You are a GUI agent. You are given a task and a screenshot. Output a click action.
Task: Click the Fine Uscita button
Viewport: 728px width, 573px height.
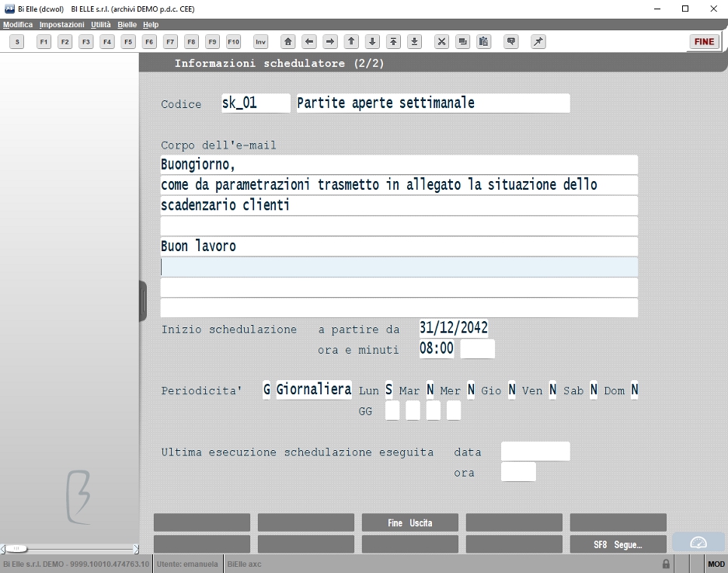410,522
